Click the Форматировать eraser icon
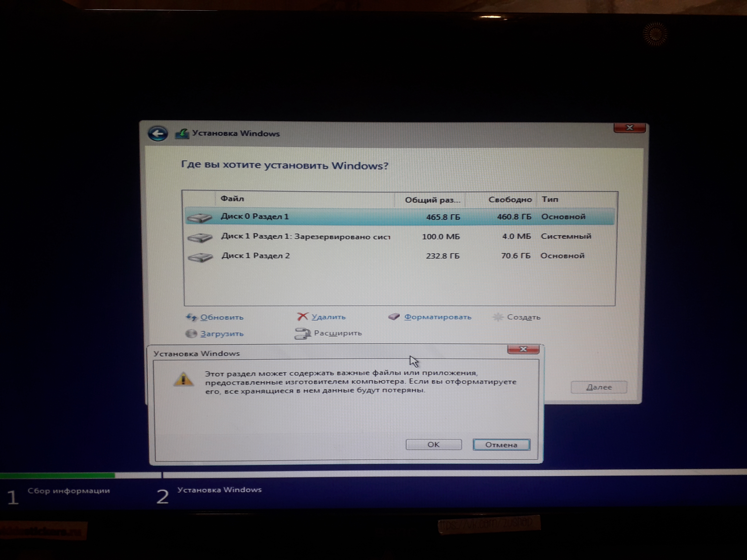Screen dimensions: 747x560 tap(394, 317)
